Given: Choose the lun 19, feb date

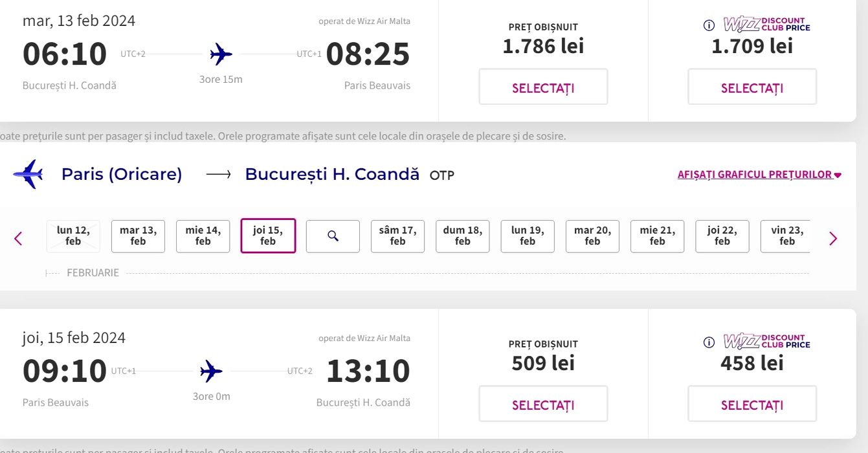Looking at the screenshot, I should [528, 236].
